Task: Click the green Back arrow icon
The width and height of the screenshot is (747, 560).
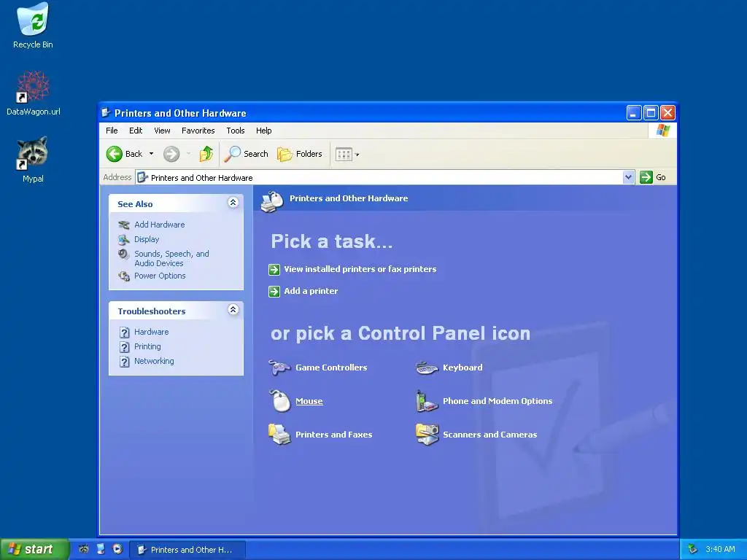Action: 115,154
